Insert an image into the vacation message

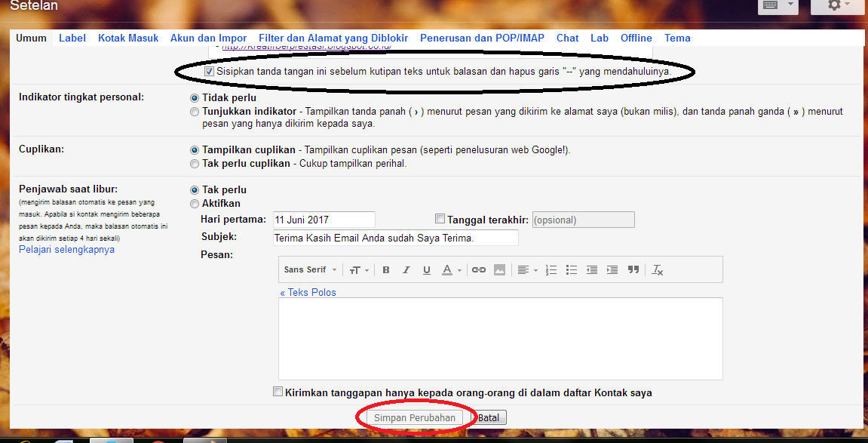(x=499, y=269)
